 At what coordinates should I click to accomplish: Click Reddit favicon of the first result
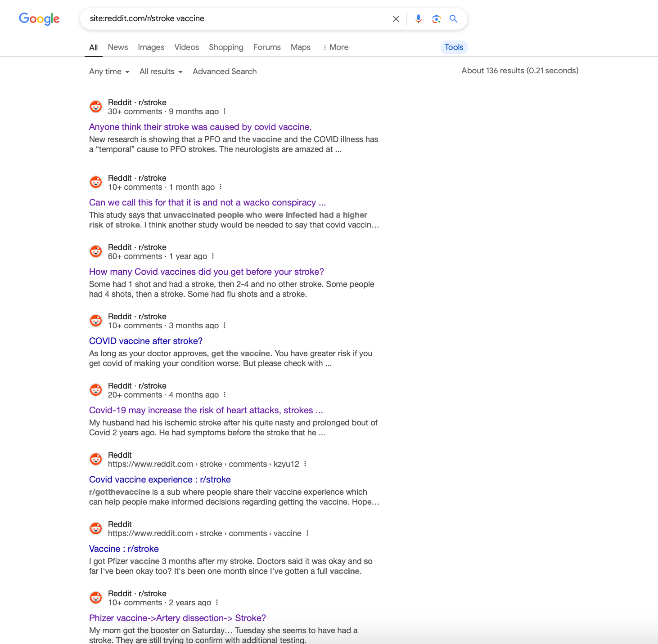click(x=96, y=107)
